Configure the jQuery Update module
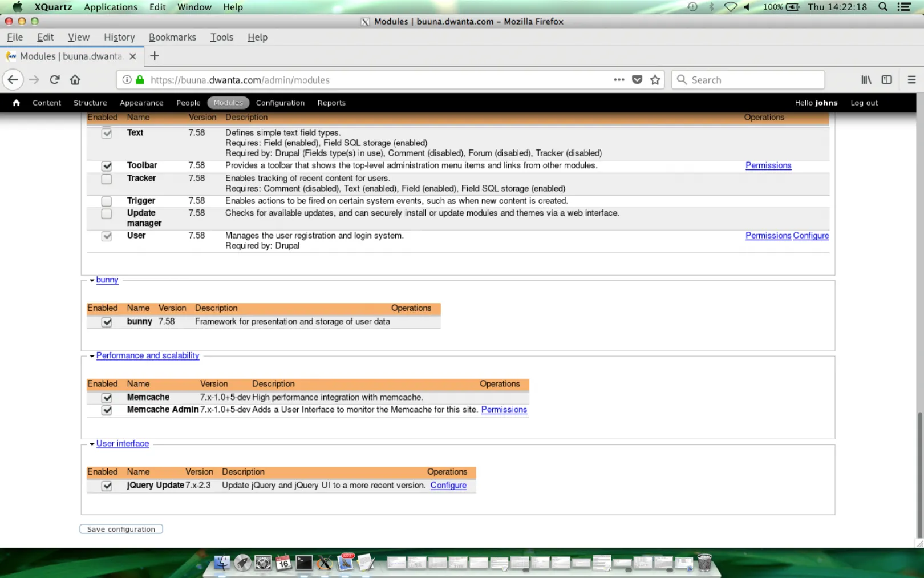The width and height of the screenshot is (924, 578). point(448,486)
